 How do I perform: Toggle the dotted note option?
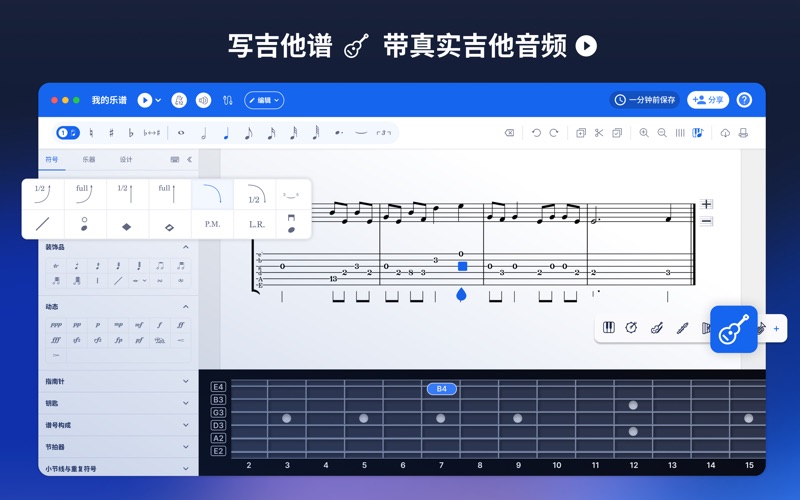(x=339, y=133)
